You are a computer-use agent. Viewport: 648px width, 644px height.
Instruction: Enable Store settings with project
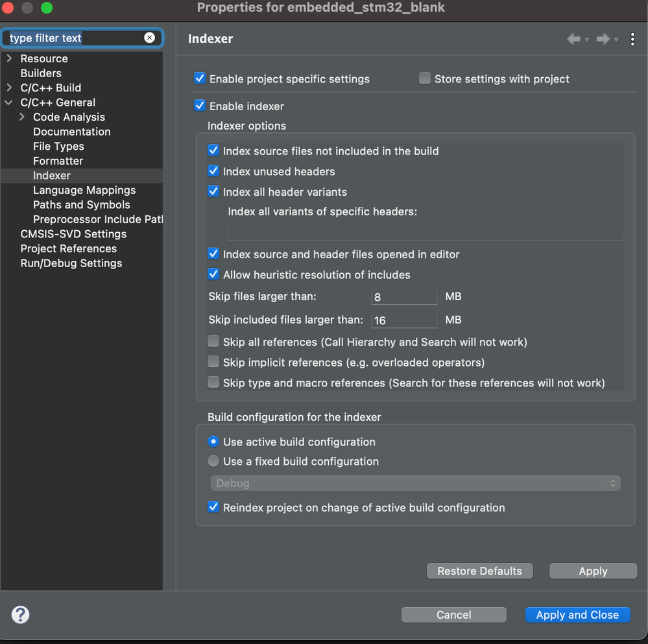425,78
